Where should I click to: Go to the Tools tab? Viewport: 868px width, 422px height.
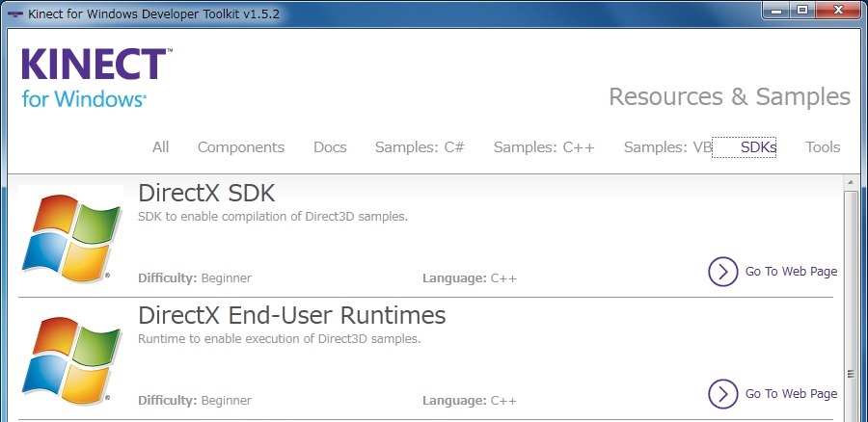coord(823,147)
